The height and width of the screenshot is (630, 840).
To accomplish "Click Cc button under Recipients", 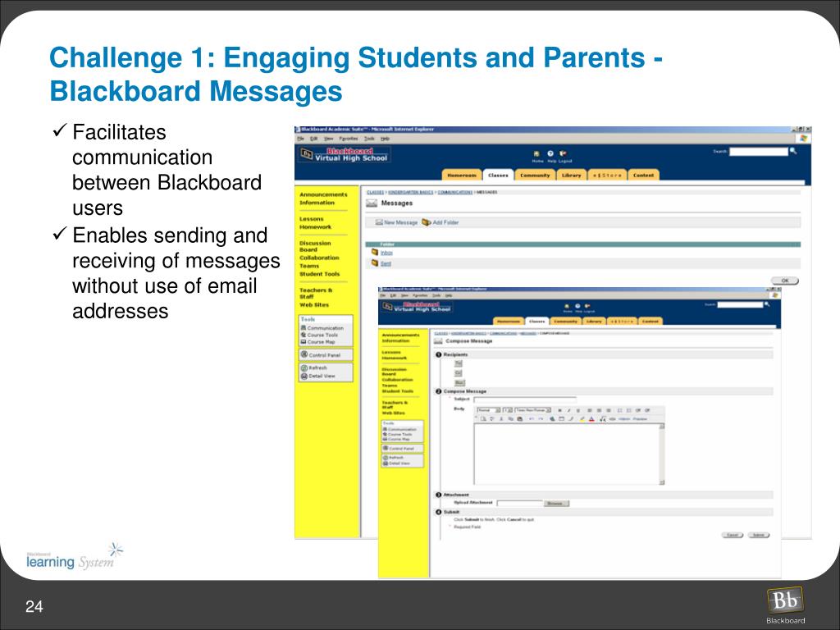I will click(x=458, y=373).
